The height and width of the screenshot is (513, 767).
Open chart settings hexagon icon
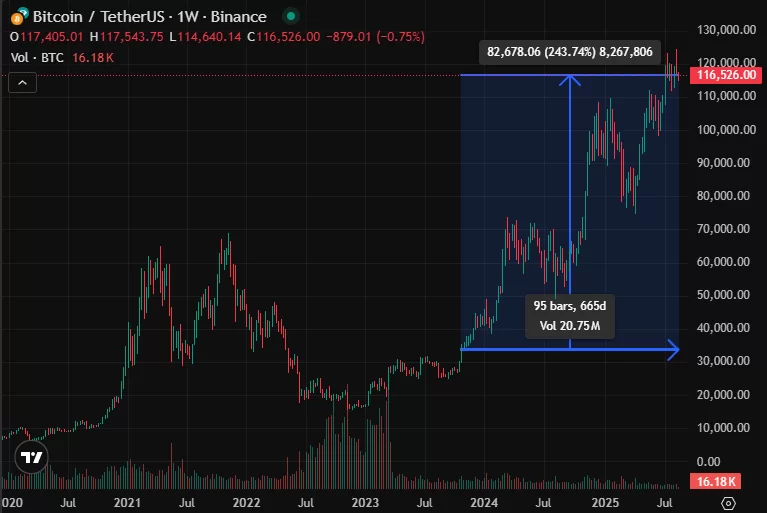(728, 503)
